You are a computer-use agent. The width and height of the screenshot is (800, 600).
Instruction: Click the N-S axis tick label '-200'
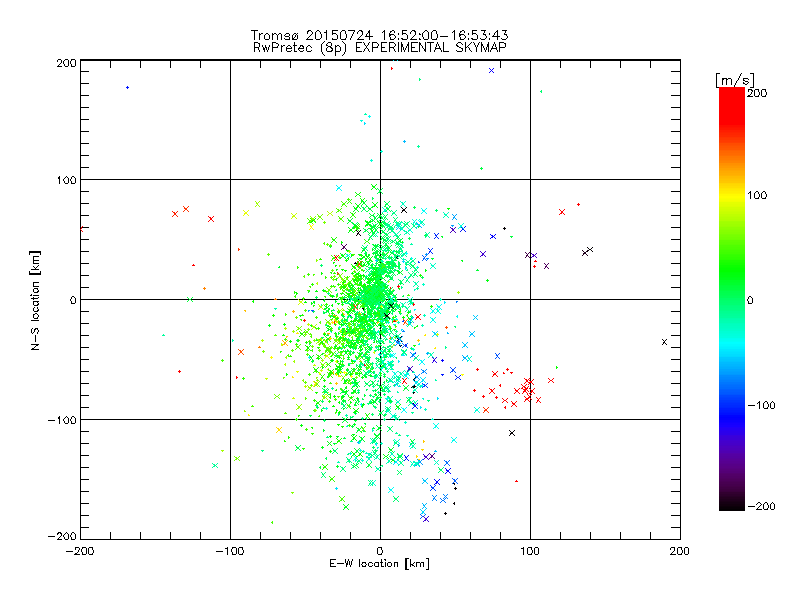coord(62,536)
